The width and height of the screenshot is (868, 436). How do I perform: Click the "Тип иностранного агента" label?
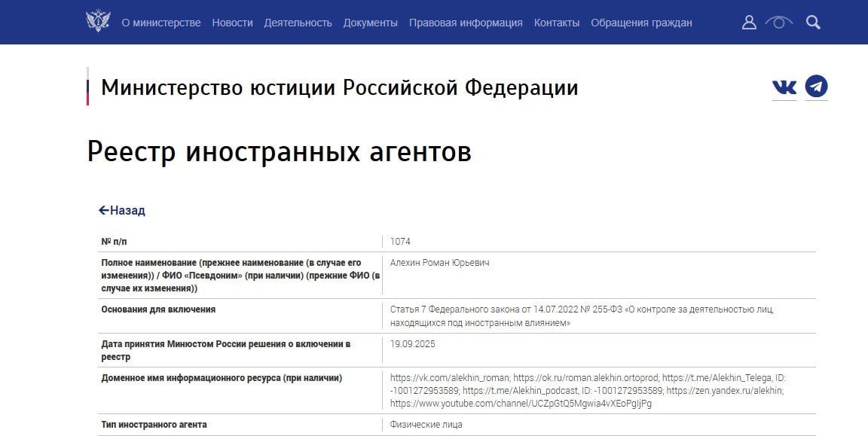click(x=154, y=425)
